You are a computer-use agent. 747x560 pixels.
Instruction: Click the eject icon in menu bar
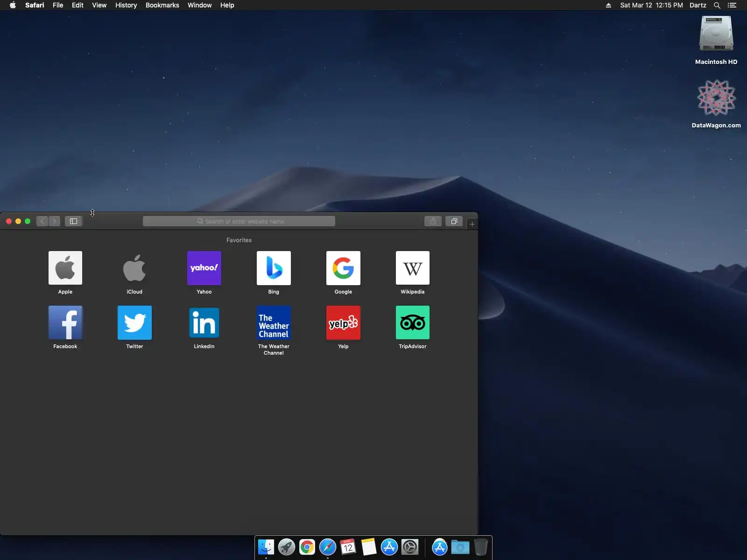[x=608, y=5]
